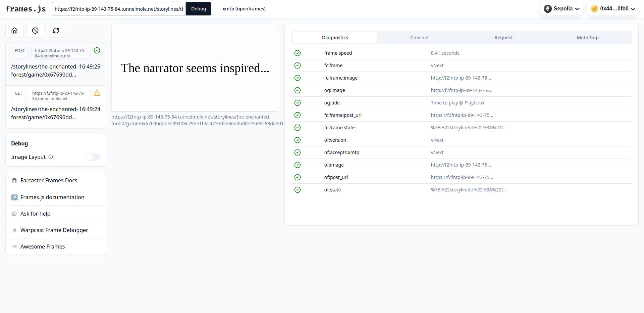Select the POST request history entry
The height and width of the screenshot is (313, 644).
(x=56, y=64)
